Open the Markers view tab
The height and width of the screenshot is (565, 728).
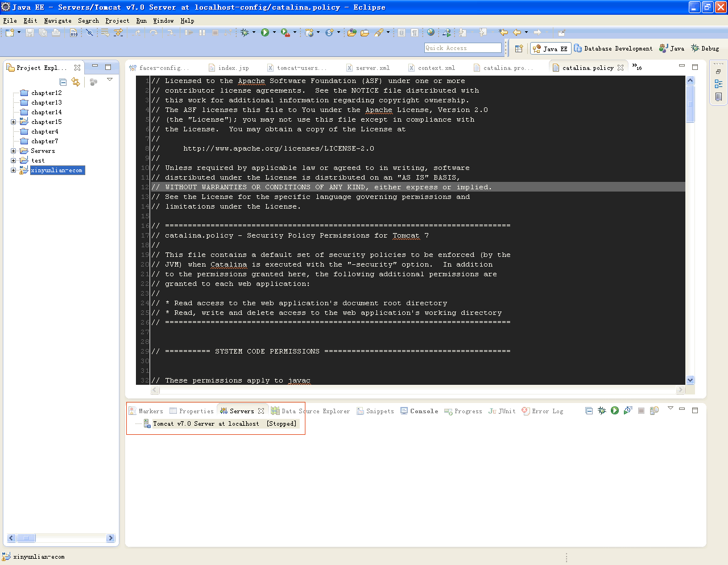coord(146,411)
